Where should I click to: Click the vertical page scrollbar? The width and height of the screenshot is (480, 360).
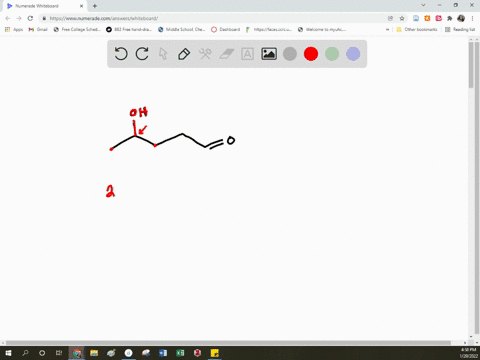(471, 65)
